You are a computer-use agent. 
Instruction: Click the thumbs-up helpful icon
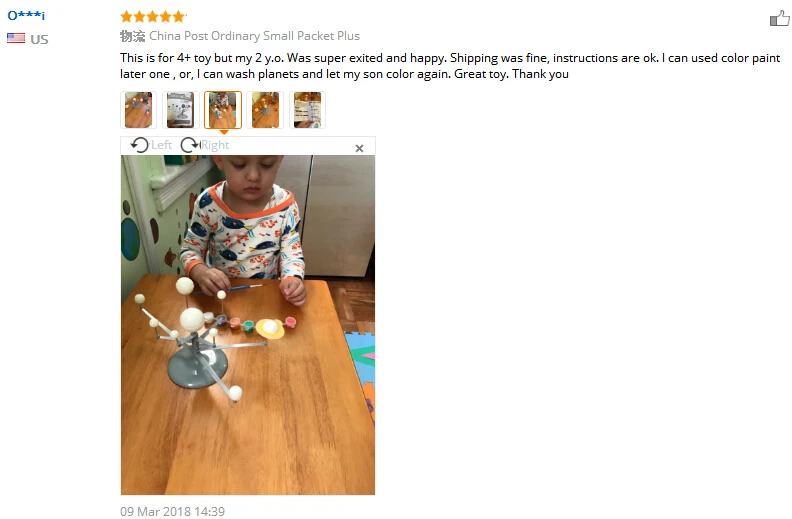pos(779,19)
